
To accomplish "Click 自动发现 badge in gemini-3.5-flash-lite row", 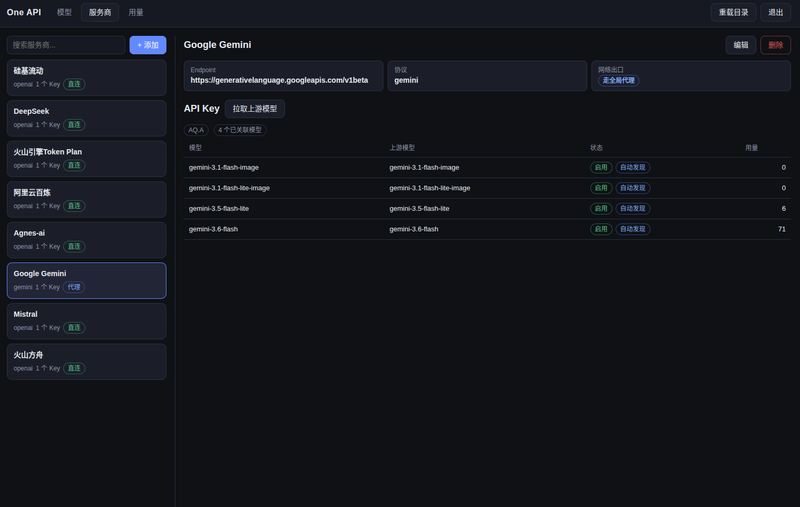I will (x=633, y=209).
